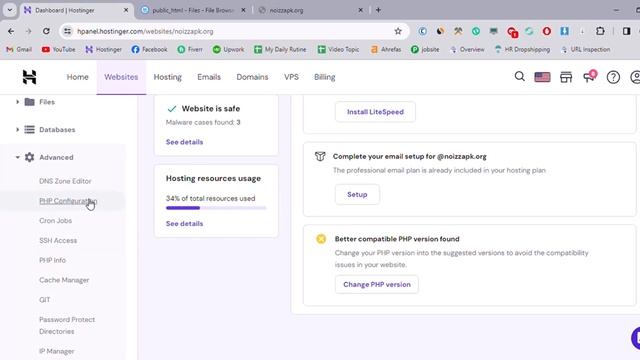640x360 pixels.
Task: Open a new browser tab
Action: pos(378,10)
